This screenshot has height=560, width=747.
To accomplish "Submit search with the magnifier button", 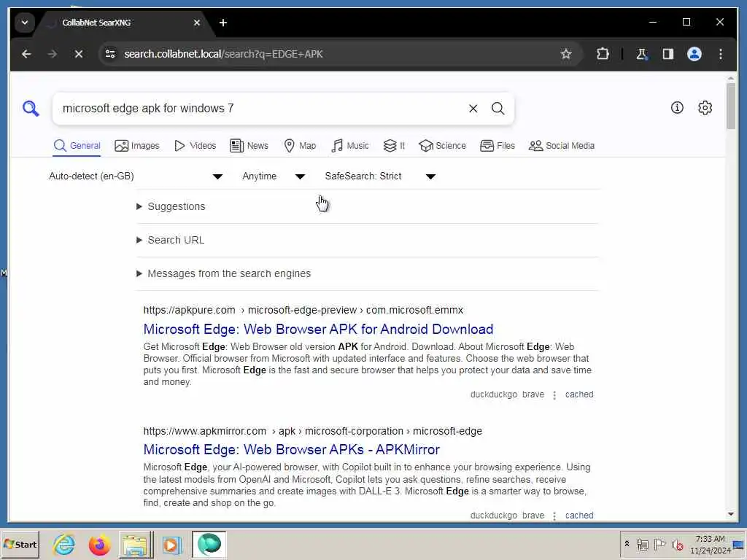I will pos(498,109).
